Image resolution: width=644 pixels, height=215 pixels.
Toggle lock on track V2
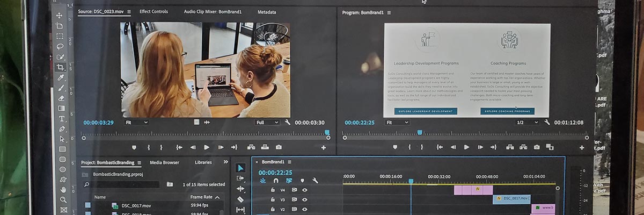click(273, 209)
